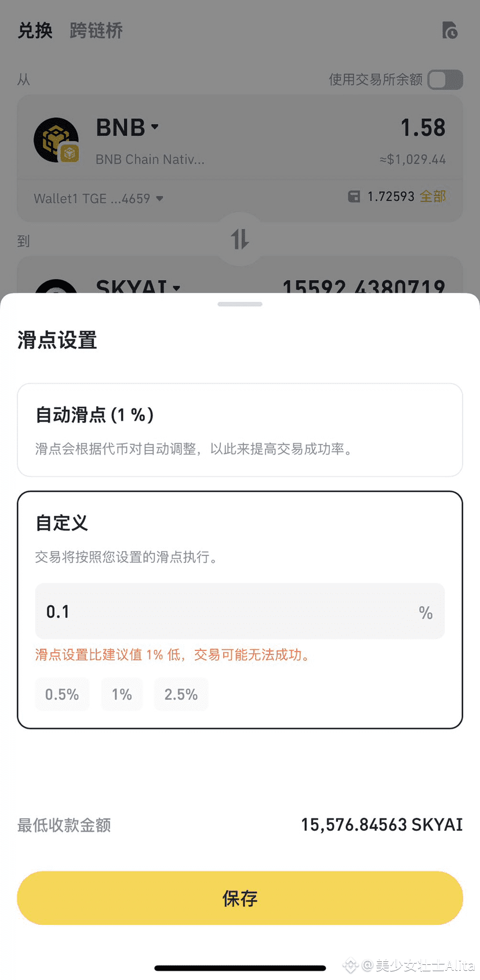Tap the wallet balance icon beside 1.72593
The width and height of the screenshot is (480, 980).
(x=354, y=197)
